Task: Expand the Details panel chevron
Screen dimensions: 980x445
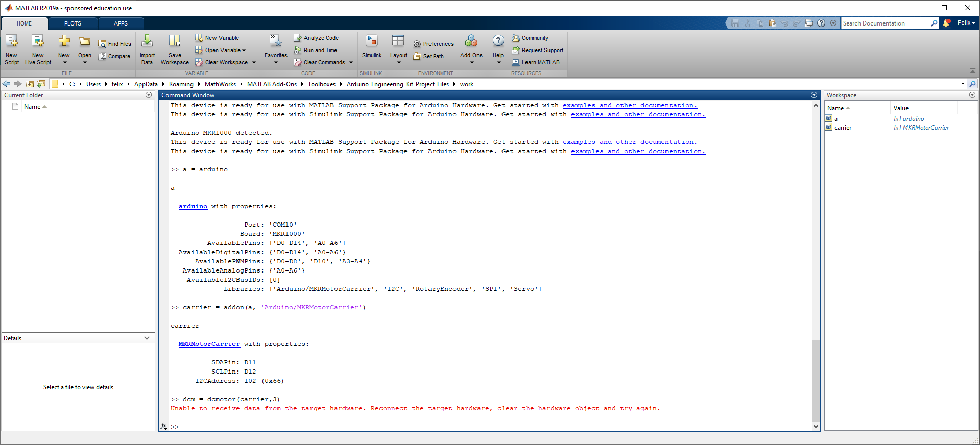Action: 147,338
